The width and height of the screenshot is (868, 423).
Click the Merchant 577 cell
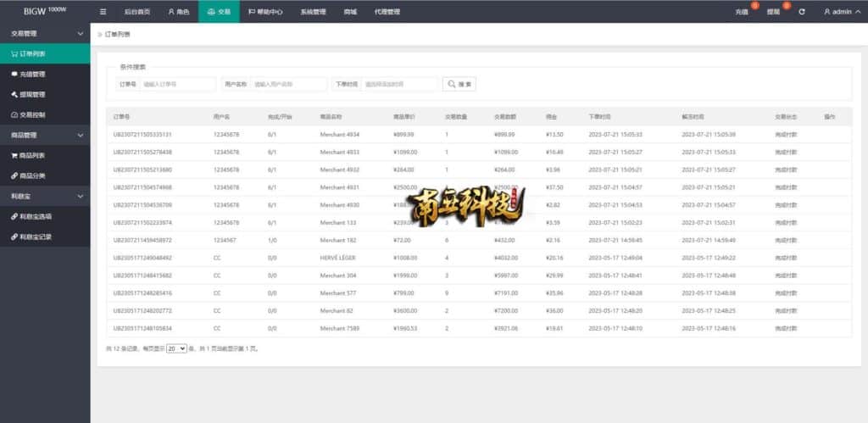[337, 293]
